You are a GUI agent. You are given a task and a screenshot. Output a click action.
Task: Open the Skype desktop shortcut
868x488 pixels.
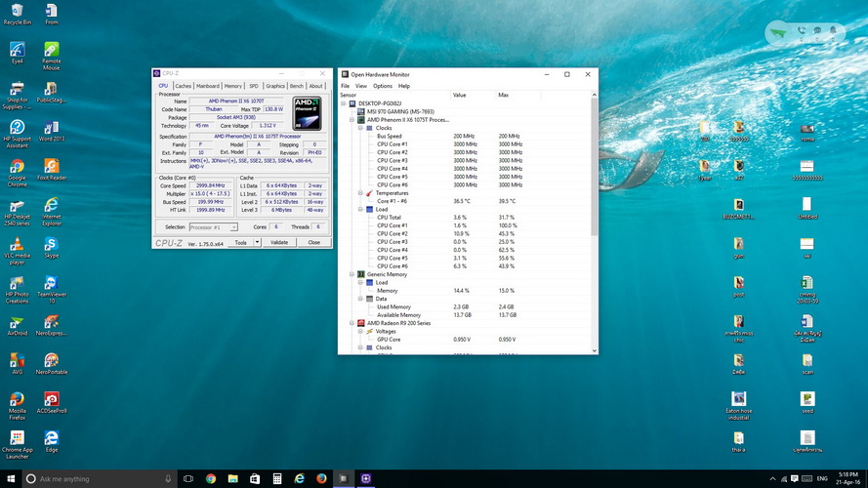click(51, 244)
